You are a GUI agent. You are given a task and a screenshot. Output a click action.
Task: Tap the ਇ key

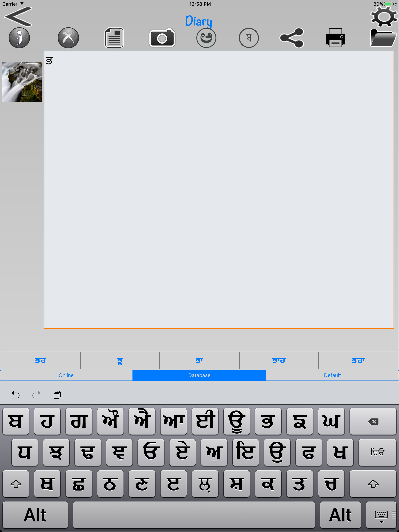(245, 453)
